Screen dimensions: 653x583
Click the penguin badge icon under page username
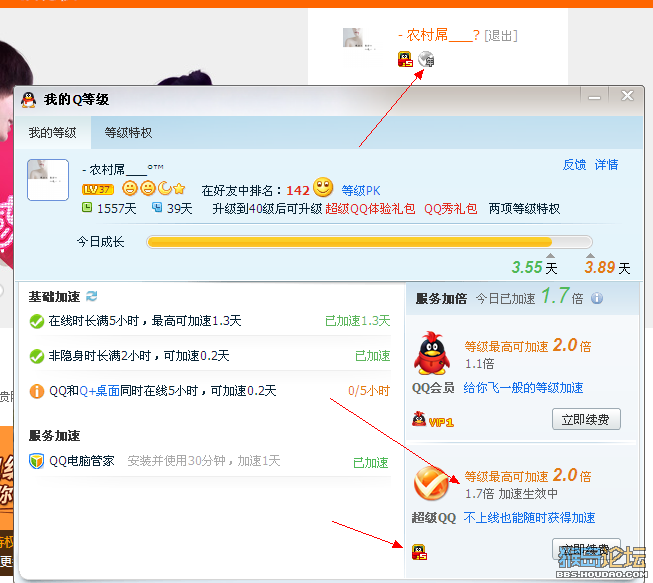405,59
